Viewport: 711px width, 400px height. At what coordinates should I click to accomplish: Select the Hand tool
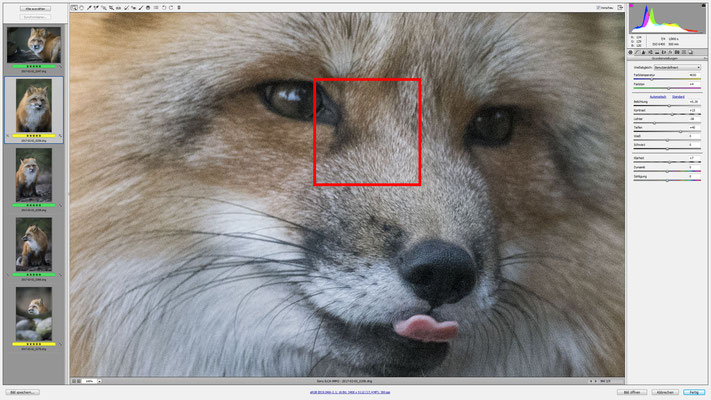pyautogui.click(x=82, y=8)
